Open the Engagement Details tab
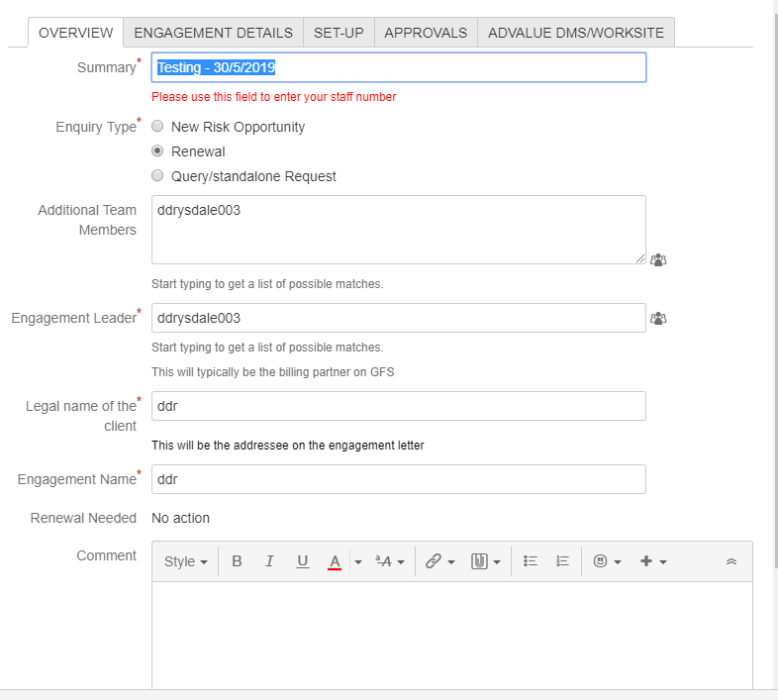Viewport: 778px width, 700px height. click(214, 33)
